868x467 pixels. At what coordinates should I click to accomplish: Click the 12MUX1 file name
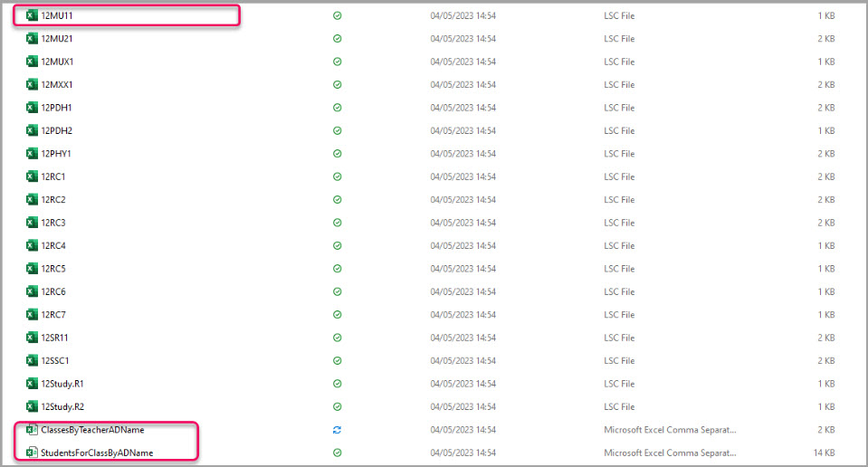(x=57, y=62)
